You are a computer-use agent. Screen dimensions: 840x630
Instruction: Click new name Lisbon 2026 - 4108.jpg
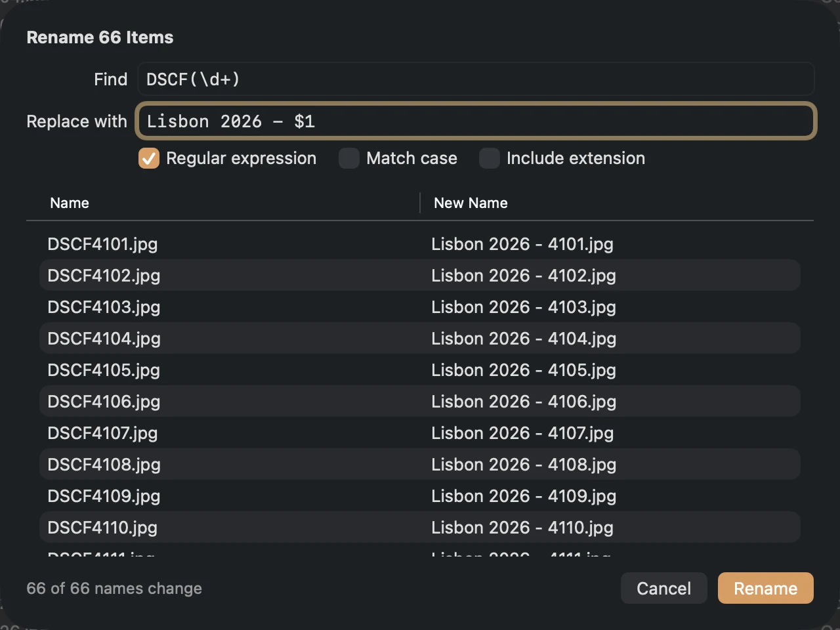(x=524, y=465)
